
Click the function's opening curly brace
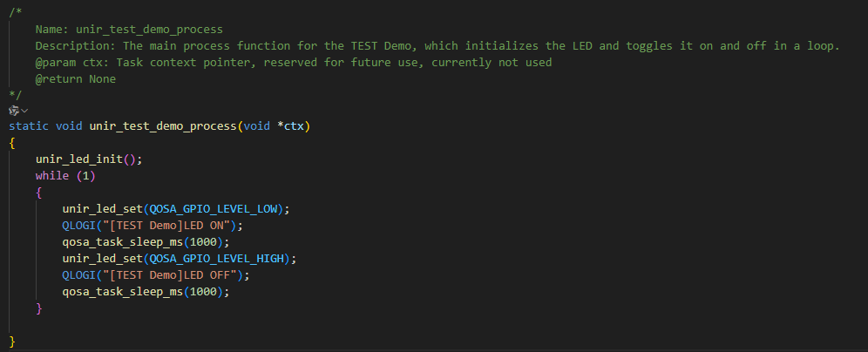[x=12, y=143]
